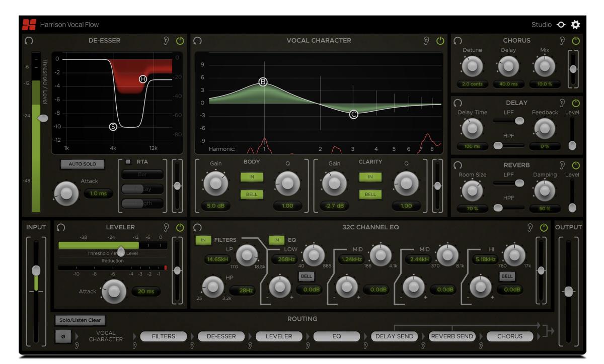
Task: Click the Delay listen ear icon
Action: (563, 103)
